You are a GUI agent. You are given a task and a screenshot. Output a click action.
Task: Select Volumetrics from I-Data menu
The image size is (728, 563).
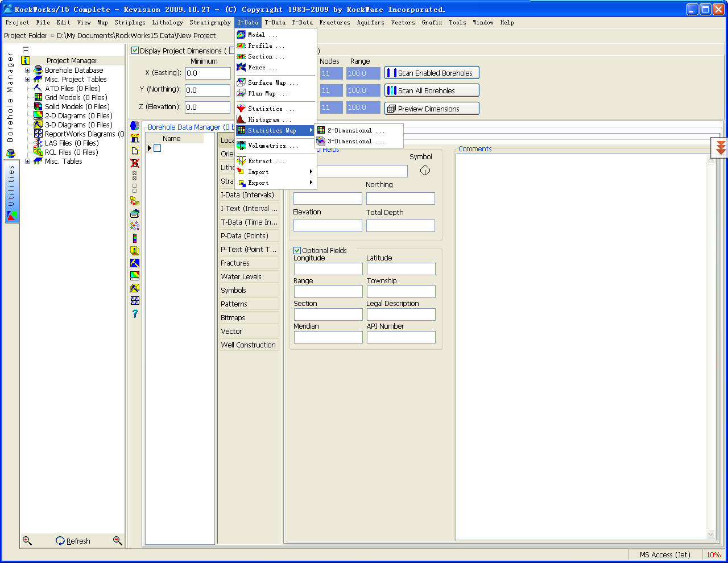276,146
